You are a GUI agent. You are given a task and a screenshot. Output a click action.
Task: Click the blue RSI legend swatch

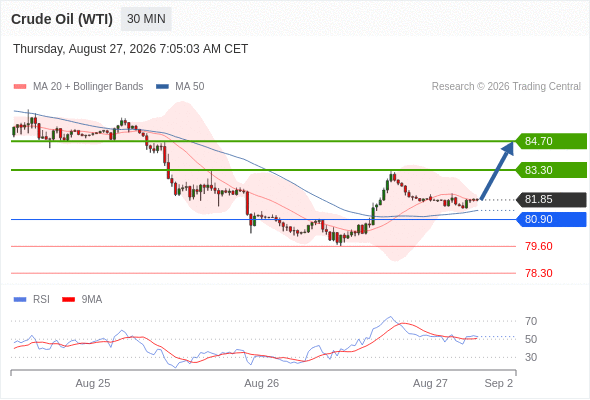(x=20, y=300)
